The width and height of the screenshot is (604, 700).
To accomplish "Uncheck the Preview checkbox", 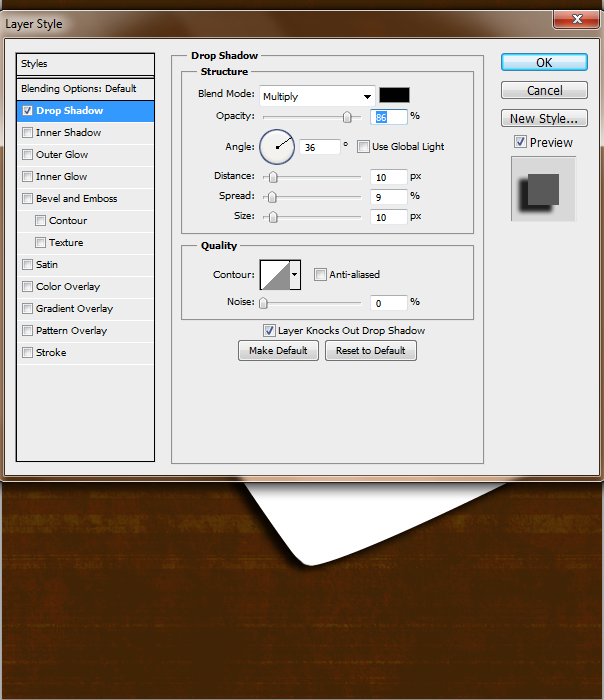I will coord(520,142).
